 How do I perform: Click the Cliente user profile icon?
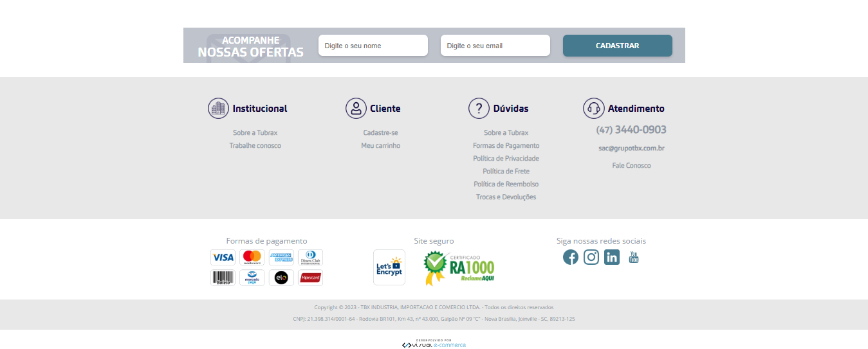[356, 109]
